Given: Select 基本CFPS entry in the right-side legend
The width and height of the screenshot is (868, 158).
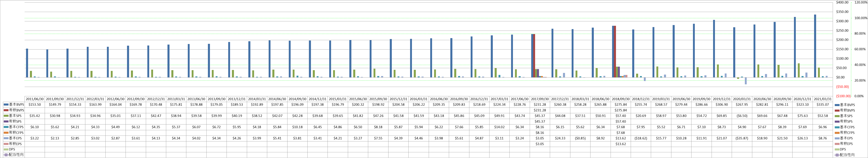Looking at the screenshot, I should [845, 127].
